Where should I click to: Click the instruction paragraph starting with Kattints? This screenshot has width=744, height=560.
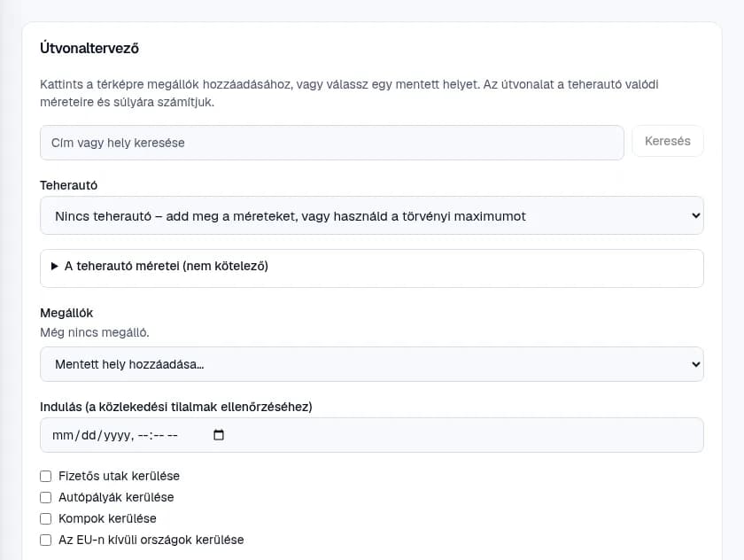pyautogui.click(x=349, y=93)
